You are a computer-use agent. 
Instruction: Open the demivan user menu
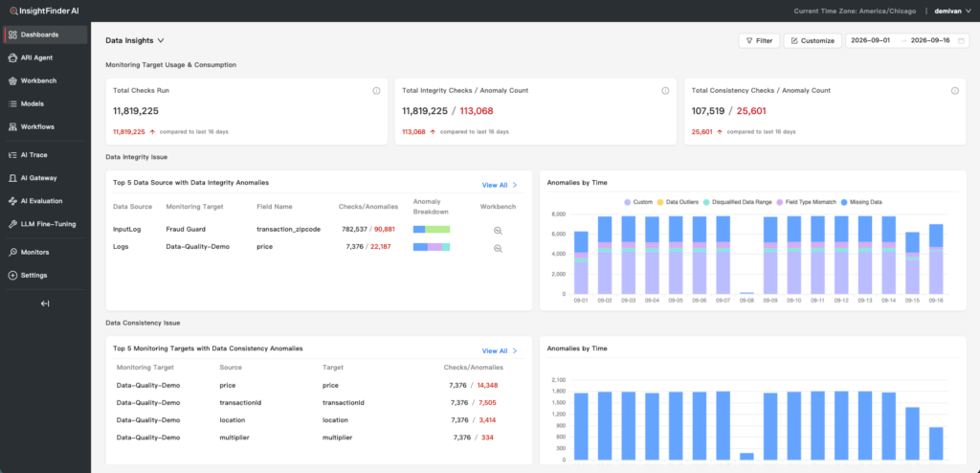pyautogui.click(x=951, y=11)
